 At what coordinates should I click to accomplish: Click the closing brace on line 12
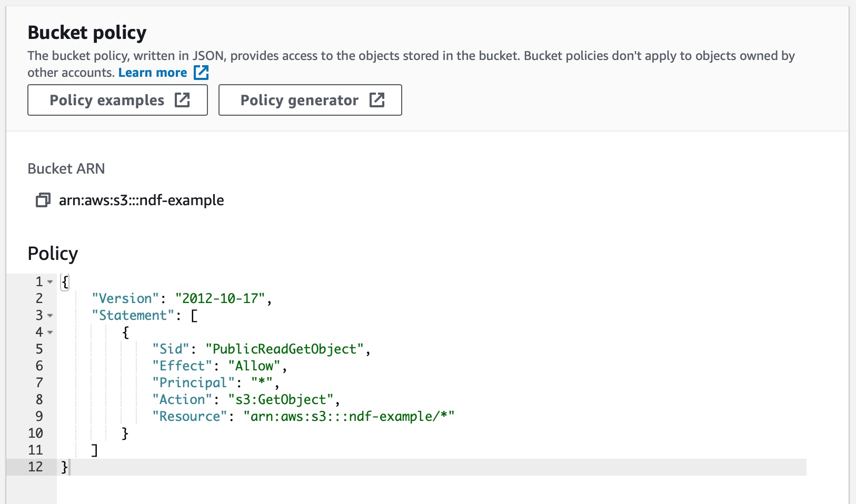click(63, 467)
